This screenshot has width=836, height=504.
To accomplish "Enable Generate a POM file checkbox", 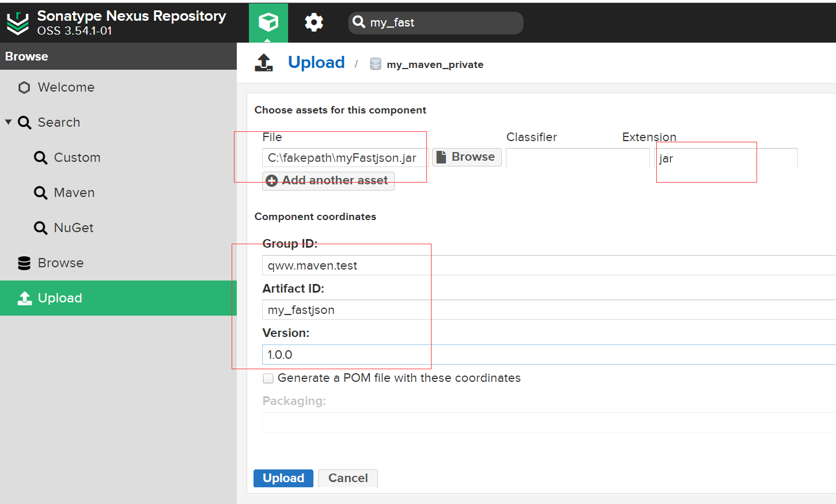I will click(x=268, y=378).
